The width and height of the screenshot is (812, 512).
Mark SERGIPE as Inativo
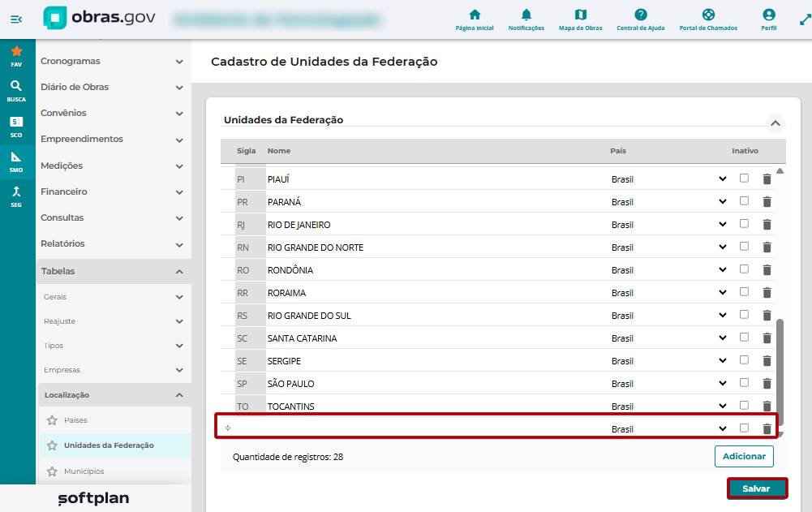click(744, 360)
